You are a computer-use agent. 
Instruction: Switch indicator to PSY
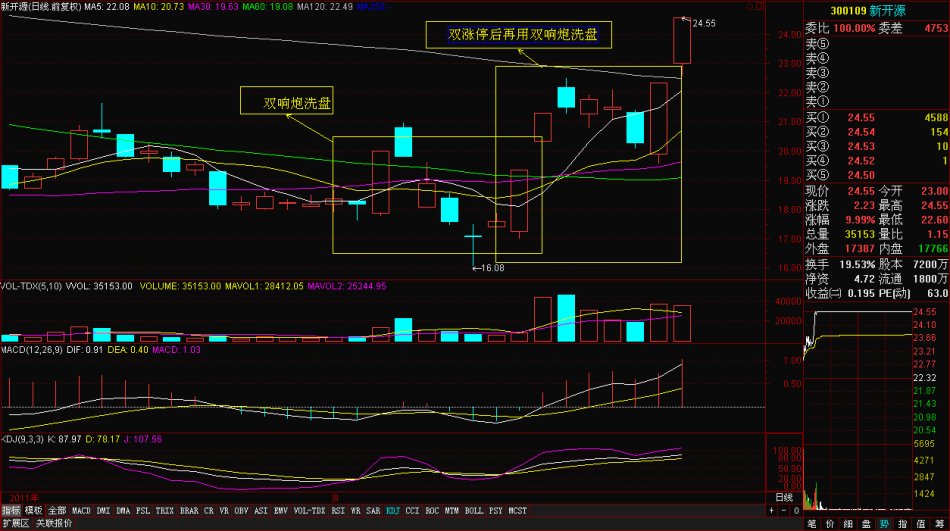click(x=496, y=511)
